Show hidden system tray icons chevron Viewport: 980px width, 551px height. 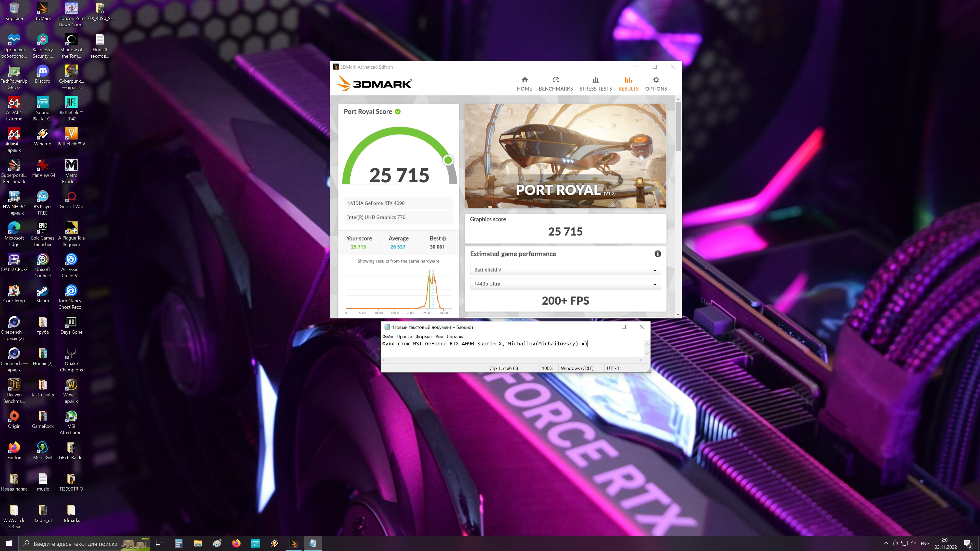886,543
